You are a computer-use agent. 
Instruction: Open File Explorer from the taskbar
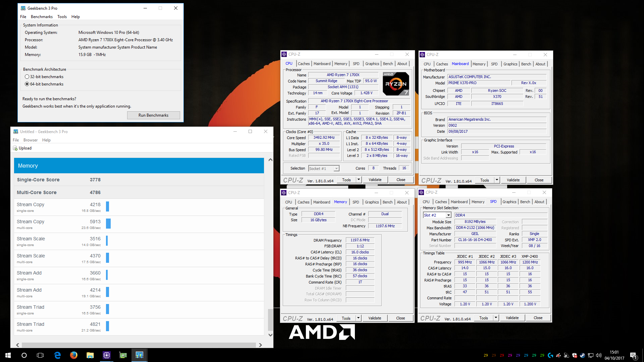(90, 355)
